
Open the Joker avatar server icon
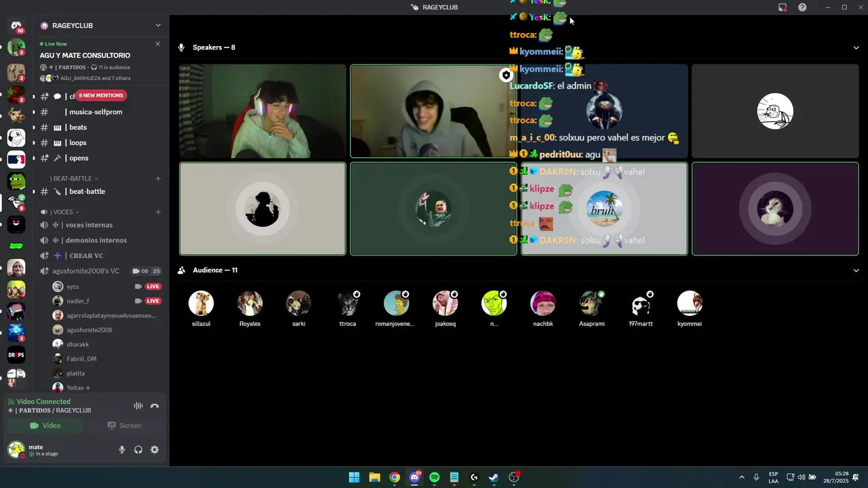pyautogui.click(x=16, y=268)
